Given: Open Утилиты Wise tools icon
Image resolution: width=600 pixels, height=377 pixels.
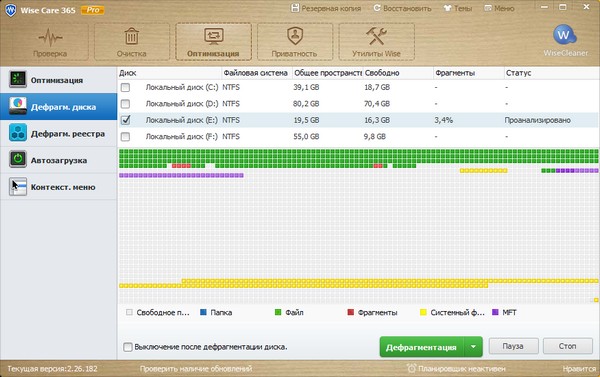Looking at the screenshot, I should pyautogui.click(x=376, y=36).
